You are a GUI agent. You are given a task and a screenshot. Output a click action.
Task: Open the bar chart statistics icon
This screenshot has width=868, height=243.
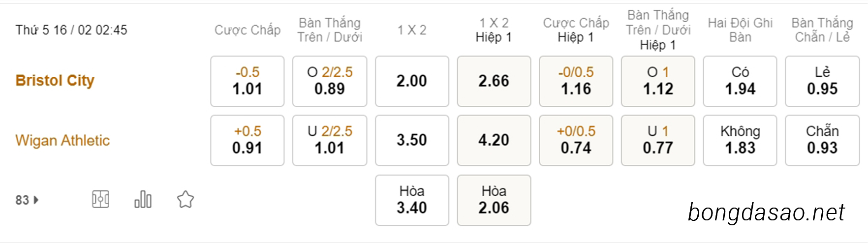[x=143, y=199]
